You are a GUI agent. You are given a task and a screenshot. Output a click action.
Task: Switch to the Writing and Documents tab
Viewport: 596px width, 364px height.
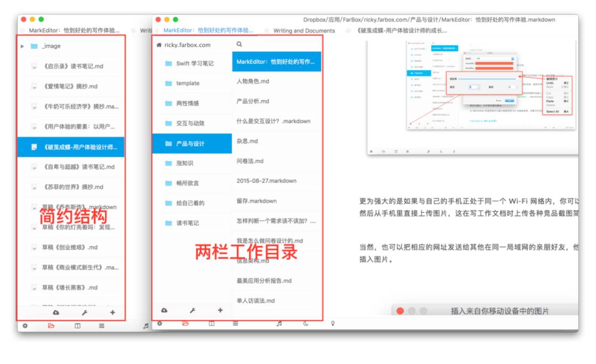click(x=304, y=30)
